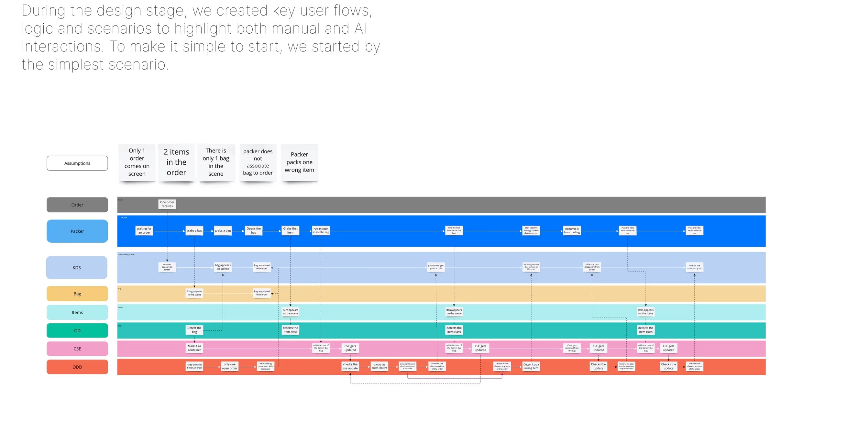Select the 'Mark it as container' node
The width and height of the screenshot is (868, 421).
point(194,348)
